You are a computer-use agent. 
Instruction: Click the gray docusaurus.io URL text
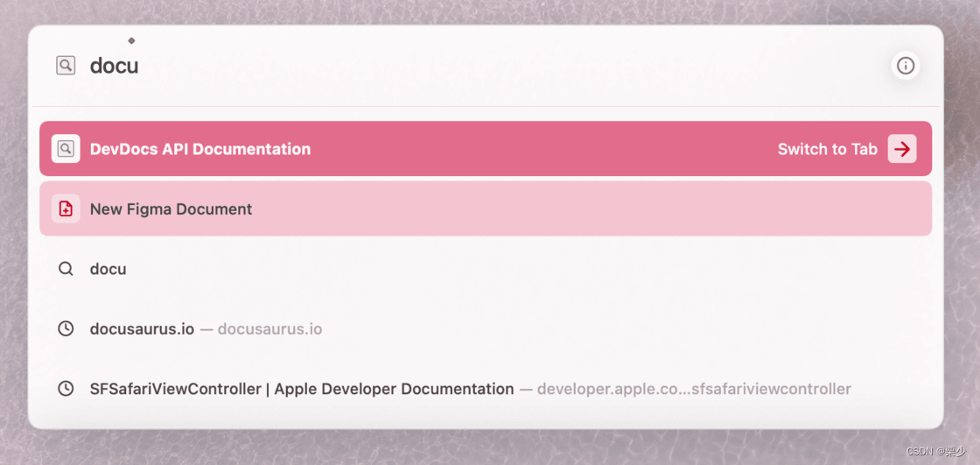click(270, 328)
